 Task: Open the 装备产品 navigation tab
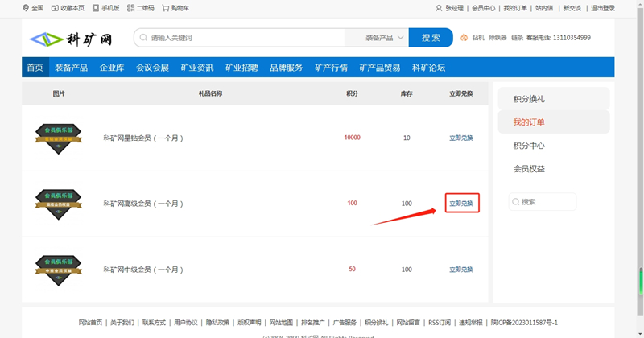pos(71,68)
